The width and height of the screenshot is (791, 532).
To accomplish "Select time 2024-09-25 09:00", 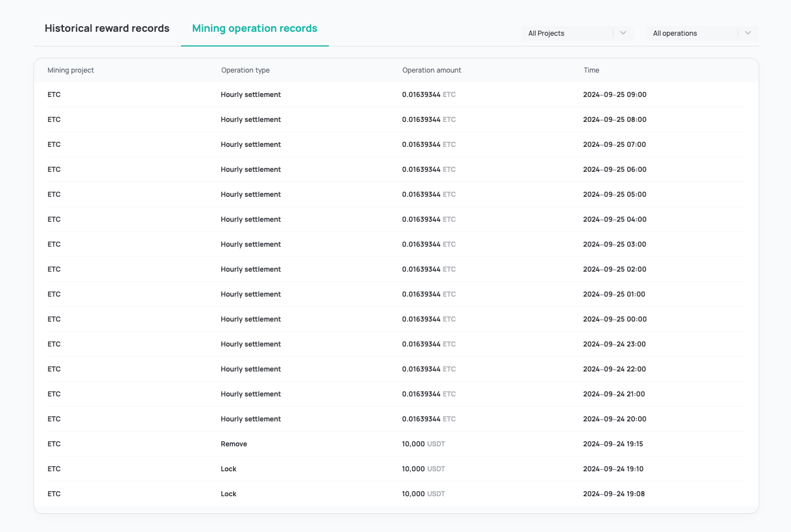I will click(615, 95).
